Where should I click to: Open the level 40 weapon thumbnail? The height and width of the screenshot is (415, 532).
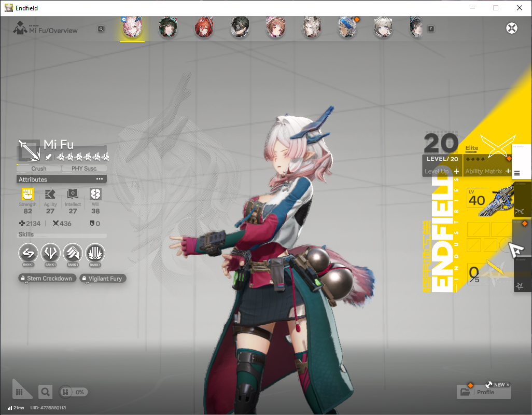pos(491,201)
